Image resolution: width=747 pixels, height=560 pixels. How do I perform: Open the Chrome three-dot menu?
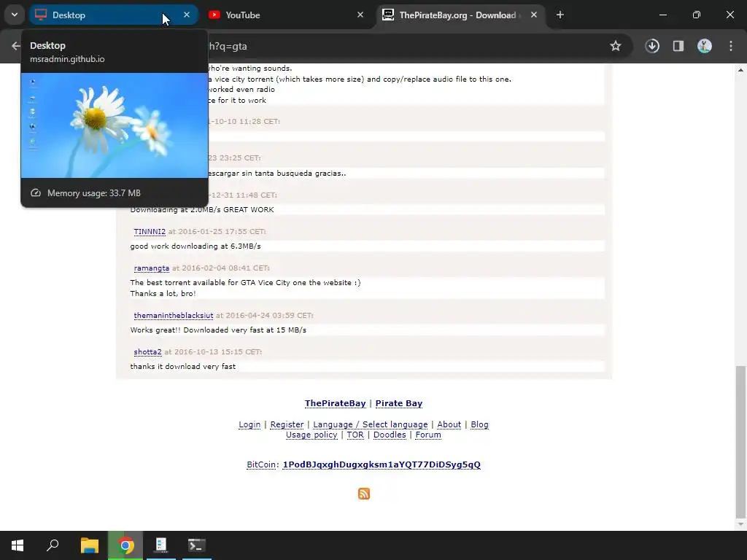(x=731, y=46)
